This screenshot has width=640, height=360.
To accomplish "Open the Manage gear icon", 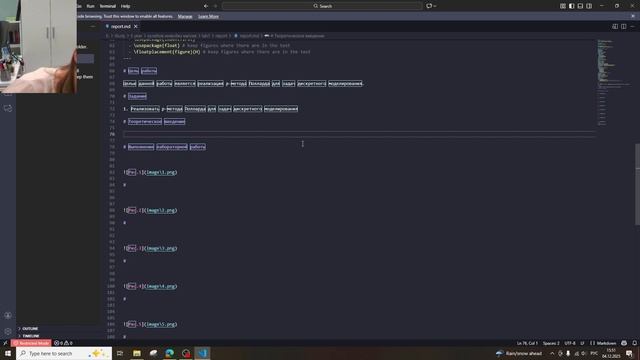I will click(x=8, y=331).
